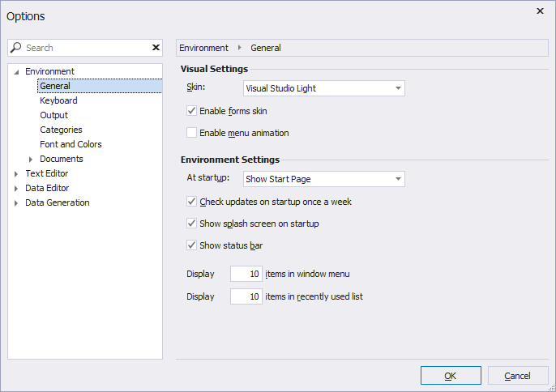Select the Data Editor tree item
The width and height of the screenshot is (556, 392).
[x=47, y=188]
